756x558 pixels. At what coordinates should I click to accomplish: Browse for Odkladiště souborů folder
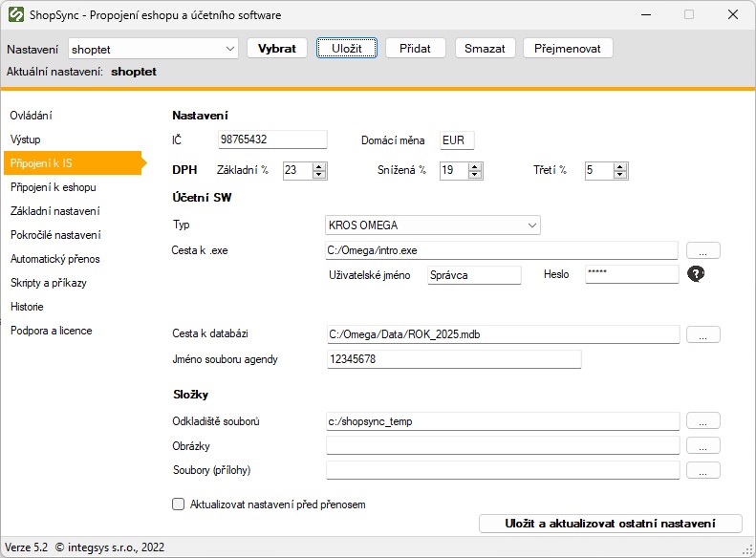[x=703, y=420]
